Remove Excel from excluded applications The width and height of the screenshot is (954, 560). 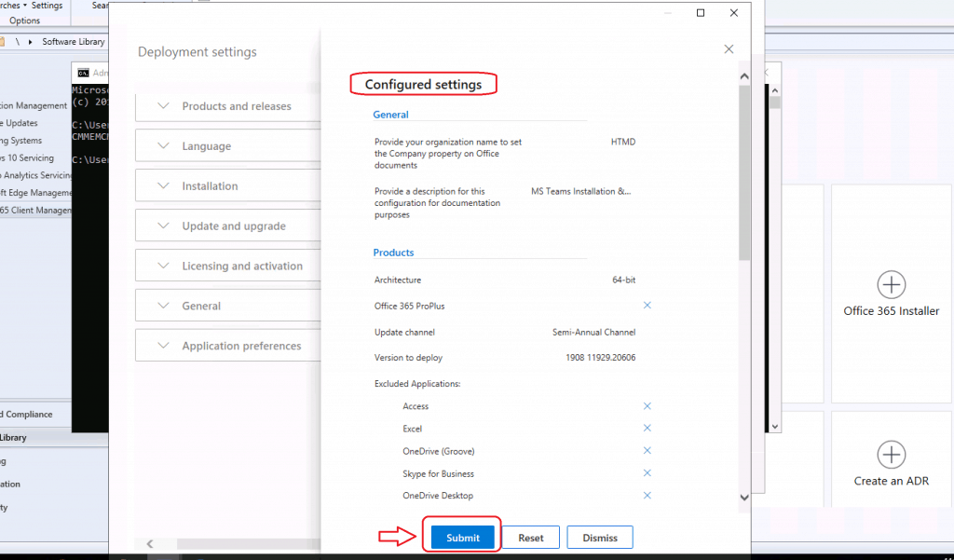[647, 428]
